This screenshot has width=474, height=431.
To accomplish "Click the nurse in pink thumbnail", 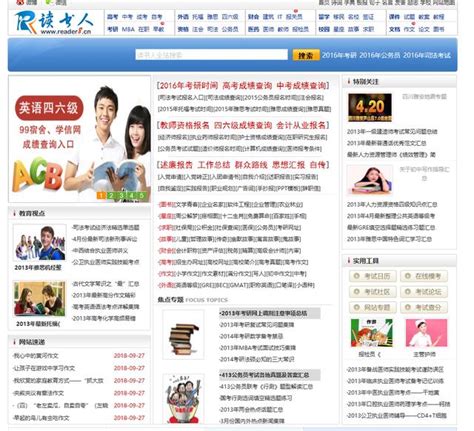I will coord(426,333).
